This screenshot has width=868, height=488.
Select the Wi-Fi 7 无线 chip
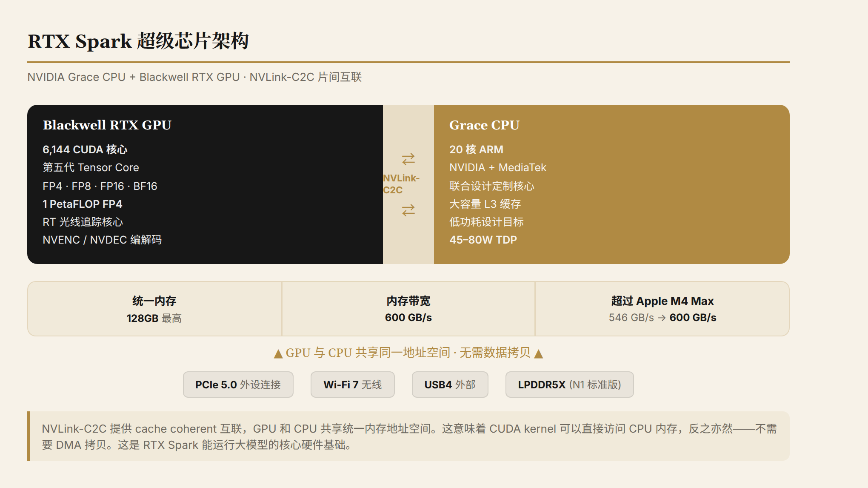click(353, 385)
